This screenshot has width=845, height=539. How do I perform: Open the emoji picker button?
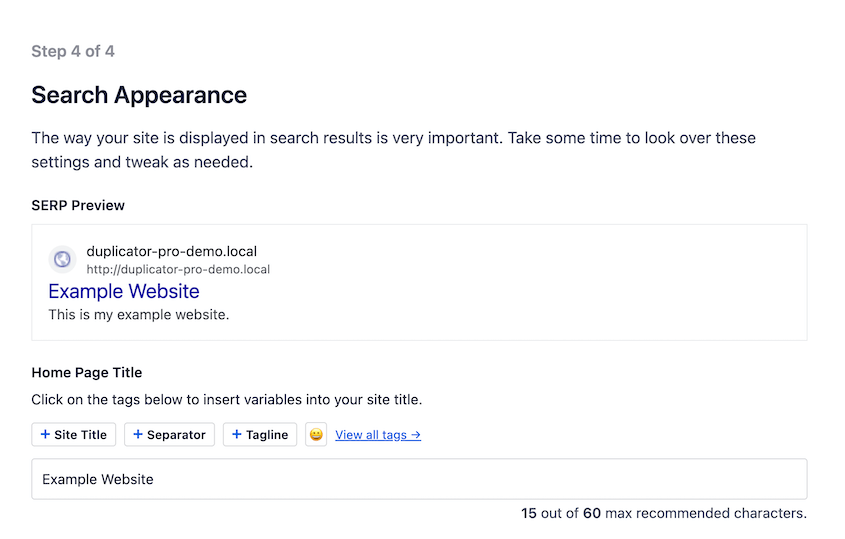point(316,435)
